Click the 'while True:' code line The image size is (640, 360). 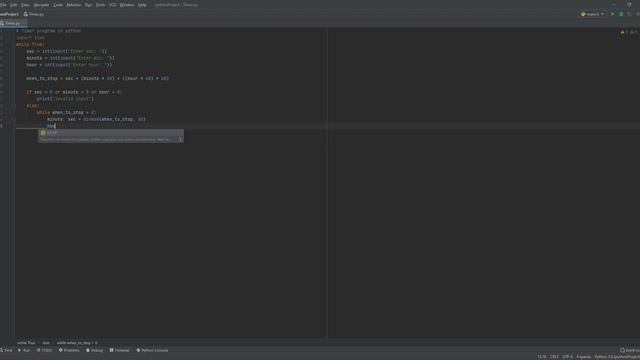[x=30, y=44]
